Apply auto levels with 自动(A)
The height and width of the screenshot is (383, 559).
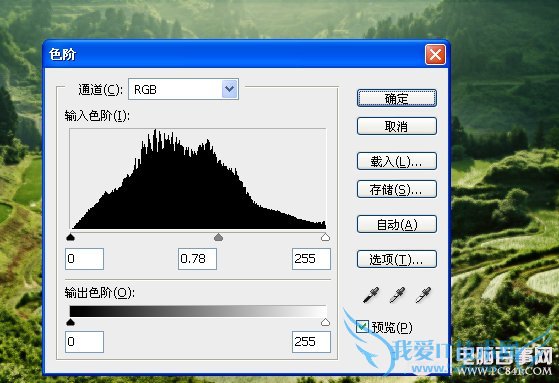coord(396,224)
